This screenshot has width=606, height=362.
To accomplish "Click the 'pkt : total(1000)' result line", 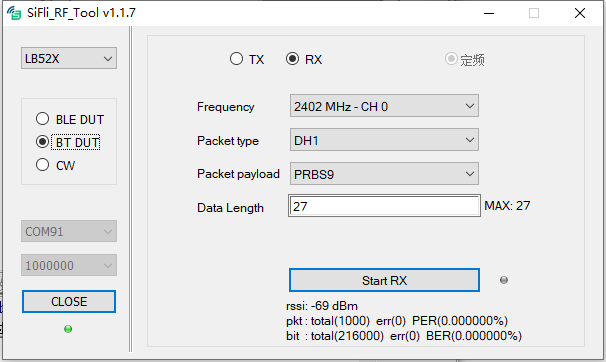I will 397,321.
